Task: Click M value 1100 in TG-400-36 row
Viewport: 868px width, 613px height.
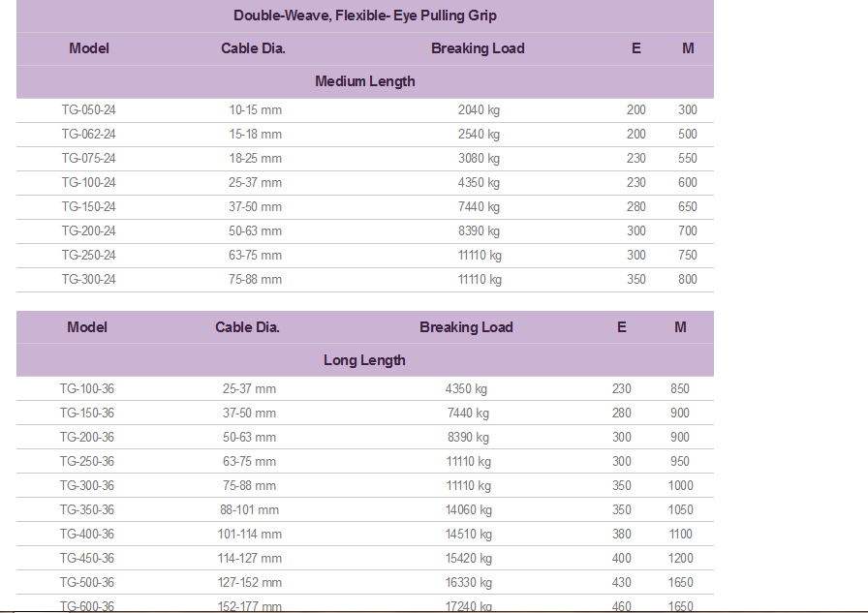Action: tap(680, 535)
